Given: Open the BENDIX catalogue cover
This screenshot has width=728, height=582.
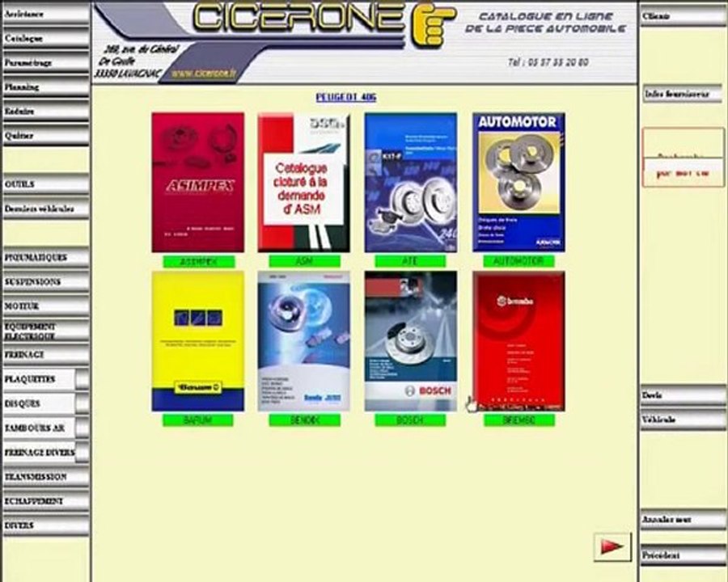Looking at the screenshot, I should 304,341.
